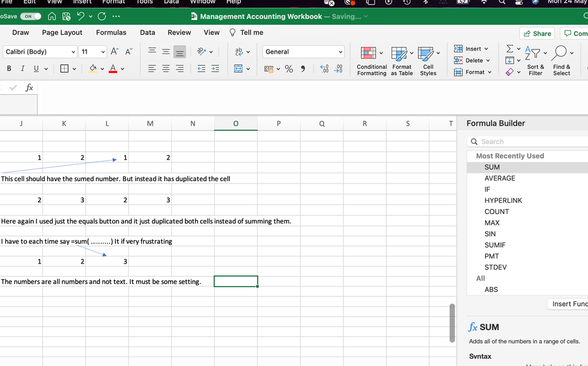Decrease indent

[x=201, y=69]
